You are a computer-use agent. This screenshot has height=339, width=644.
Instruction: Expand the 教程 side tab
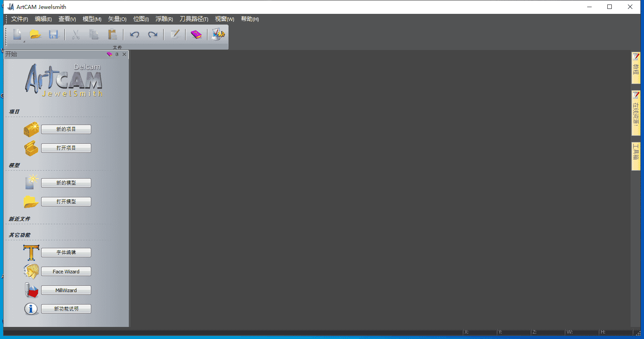(x=636, y=68)
